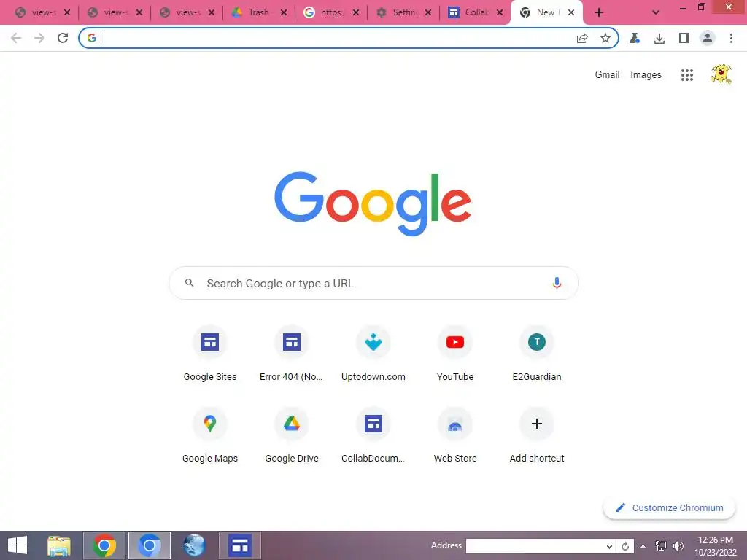Viewport: 747px width, 560px height.
Task: Open the Google Sites app on taskbar
Action: tap(240, 545)
